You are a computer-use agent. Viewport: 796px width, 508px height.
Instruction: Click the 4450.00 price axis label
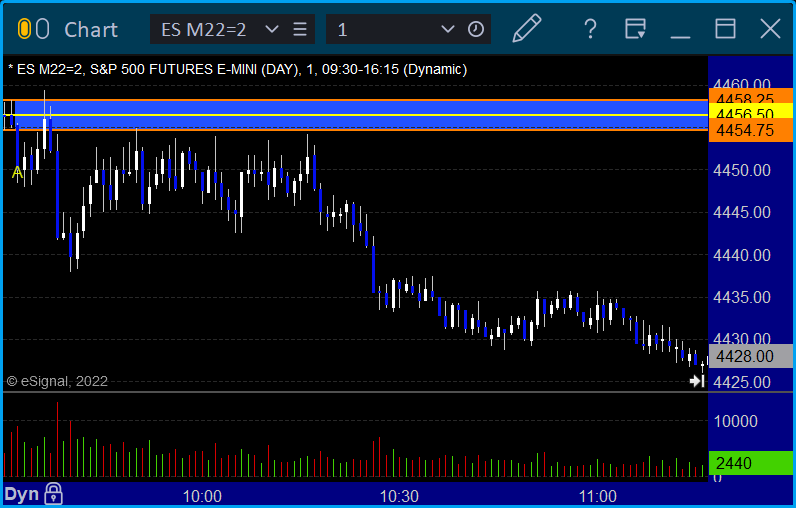coord(742,170)
